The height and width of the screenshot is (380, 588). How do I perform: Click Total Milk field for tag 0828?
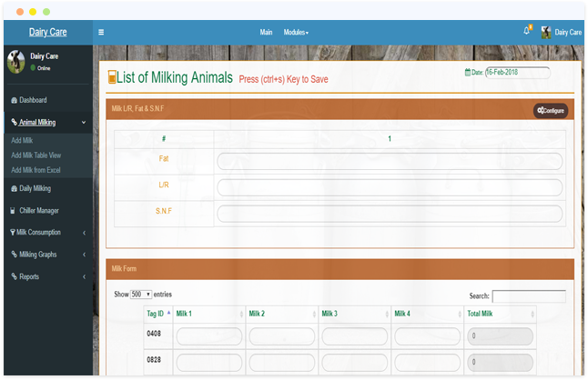500,363
